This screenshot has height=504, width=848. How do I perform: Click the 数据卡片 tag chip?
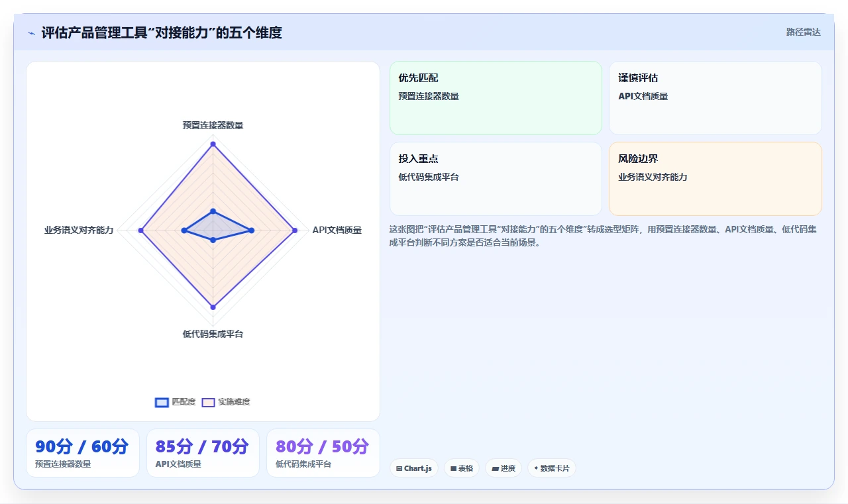(552, 468)
